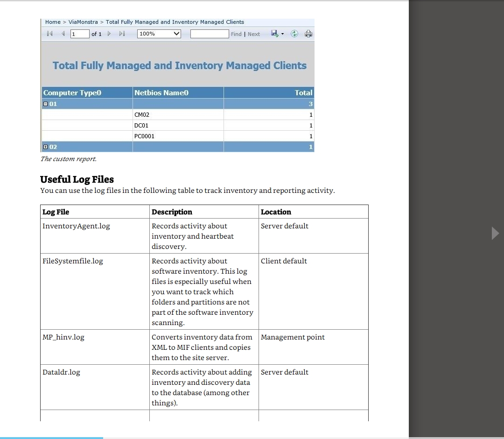The width and height of the screenshot is (504, 439).
Task: Click the last page navigation icon
Action: pyautogui.click(x=122, y=34)
